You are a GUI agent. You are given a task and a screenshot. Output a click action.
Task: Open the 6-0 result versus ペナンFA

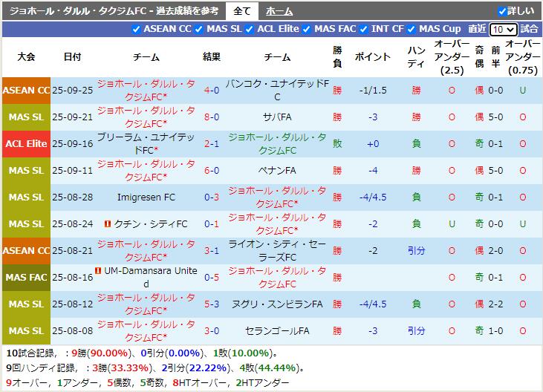212,170
